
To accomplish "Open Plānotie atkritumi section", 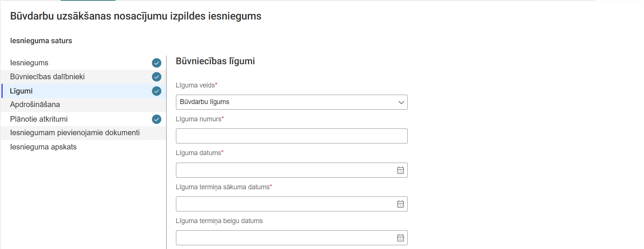I will coord(39,119).
